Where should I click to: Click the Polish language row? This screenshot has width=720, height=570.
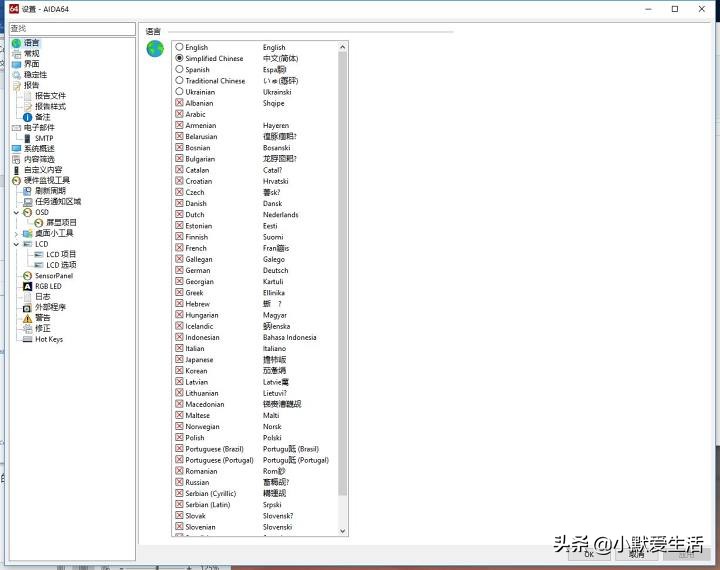pos(256,438)
